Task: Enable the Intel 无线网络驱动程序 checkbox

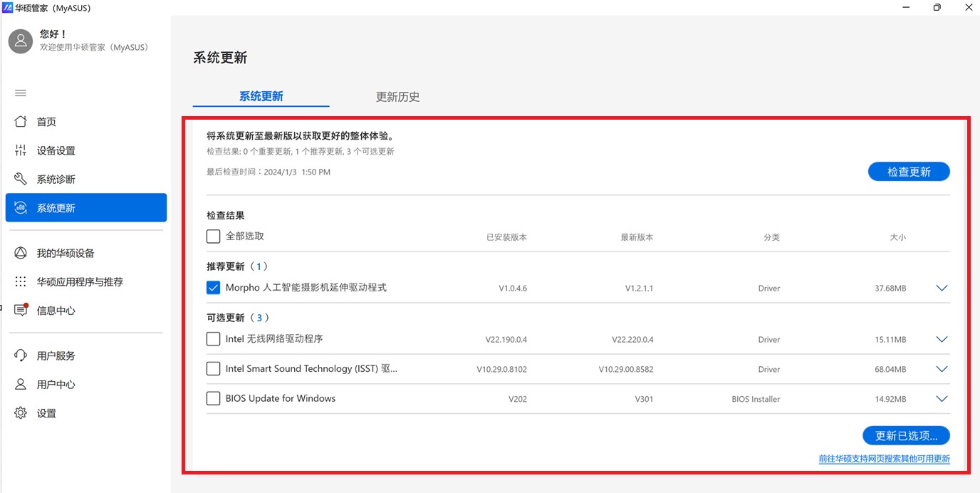Action: tap(213, 339)
